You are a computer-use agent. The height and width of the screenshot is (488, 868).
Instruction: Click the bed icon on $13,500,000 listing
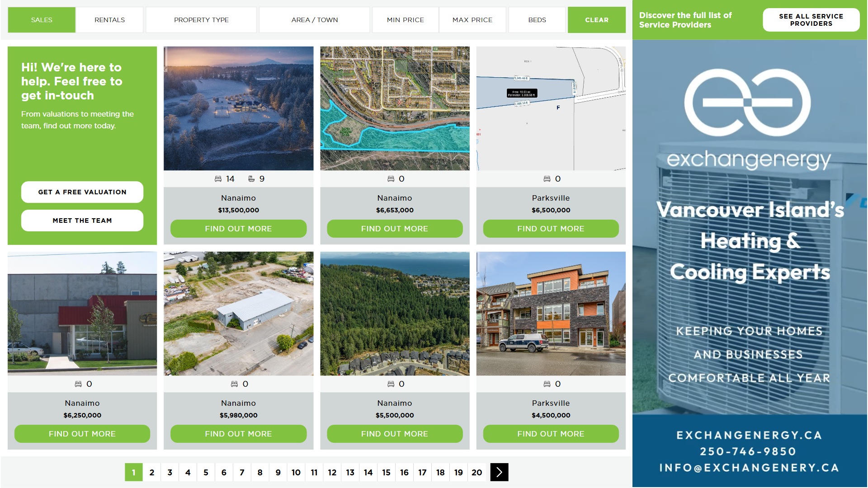(218, 179)
